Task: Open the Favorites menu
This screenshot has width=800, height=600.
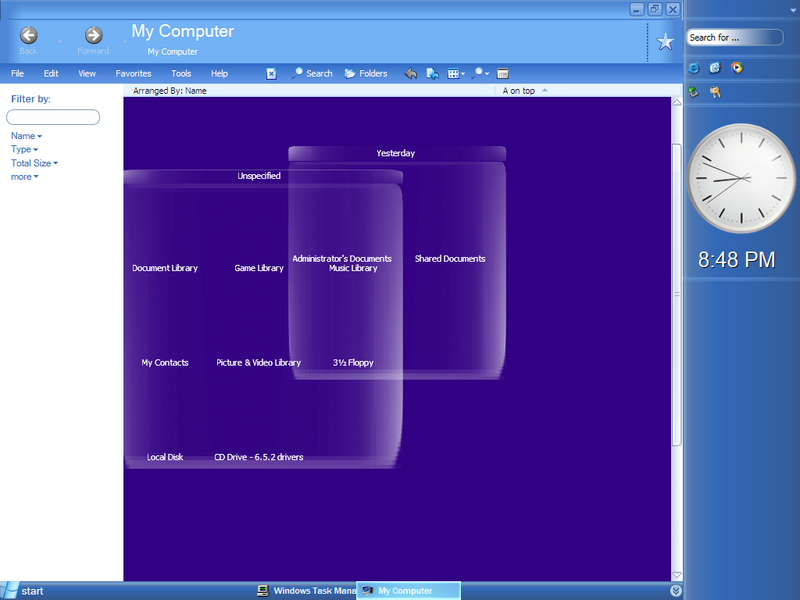Action: (133, 73)
